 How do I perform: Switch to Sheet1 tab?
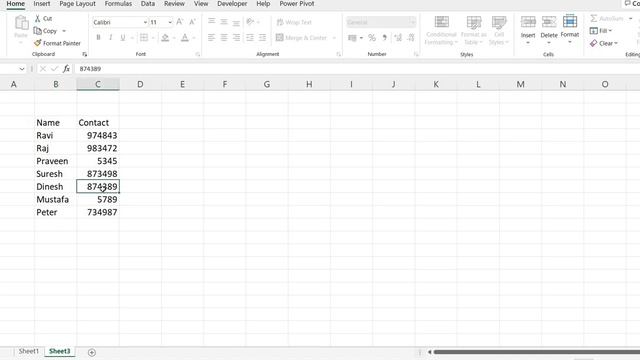click(29, 351)
